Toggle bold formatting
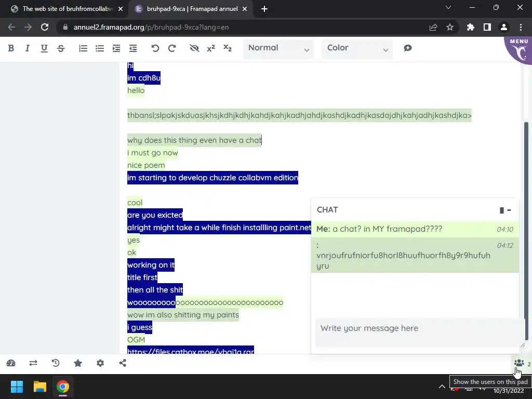 [x=11, y=48]
